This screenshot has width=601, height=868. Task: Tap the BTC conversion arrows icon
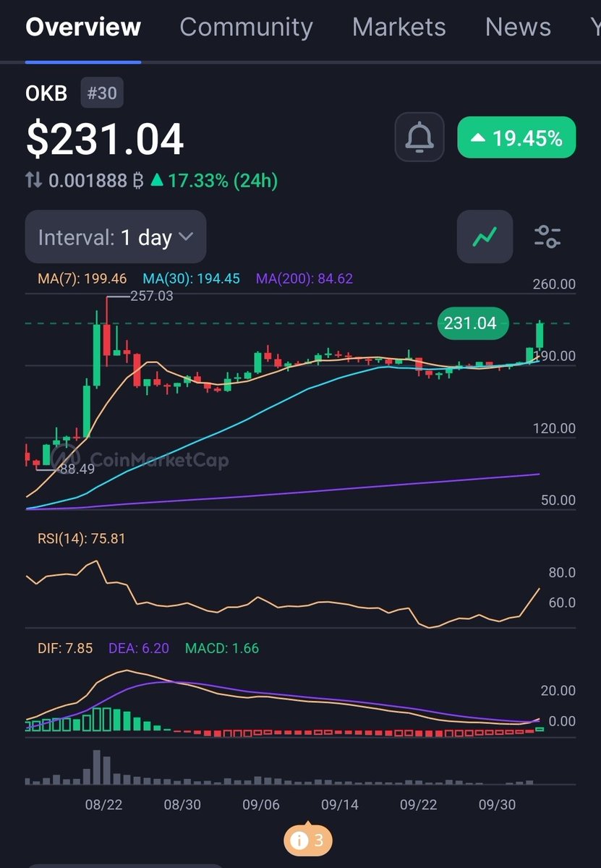(x=34, y=180)
